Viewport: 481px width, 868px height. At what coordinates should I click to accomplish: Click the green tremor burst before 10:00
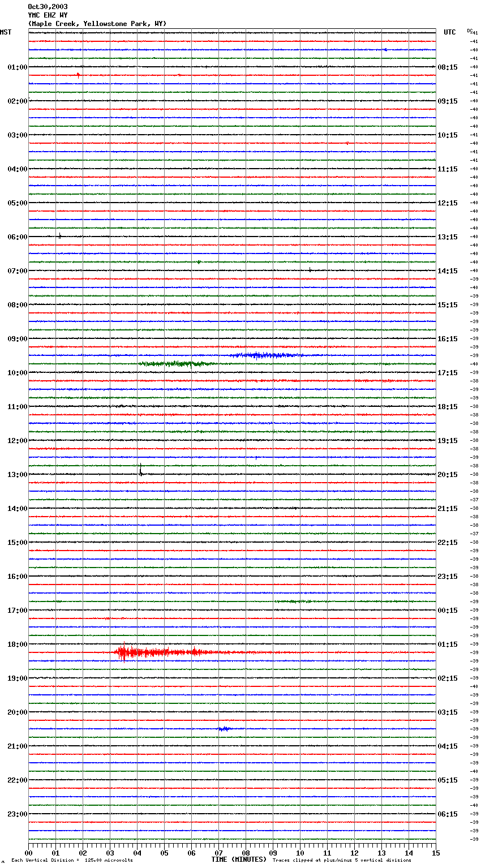(177, 364)
